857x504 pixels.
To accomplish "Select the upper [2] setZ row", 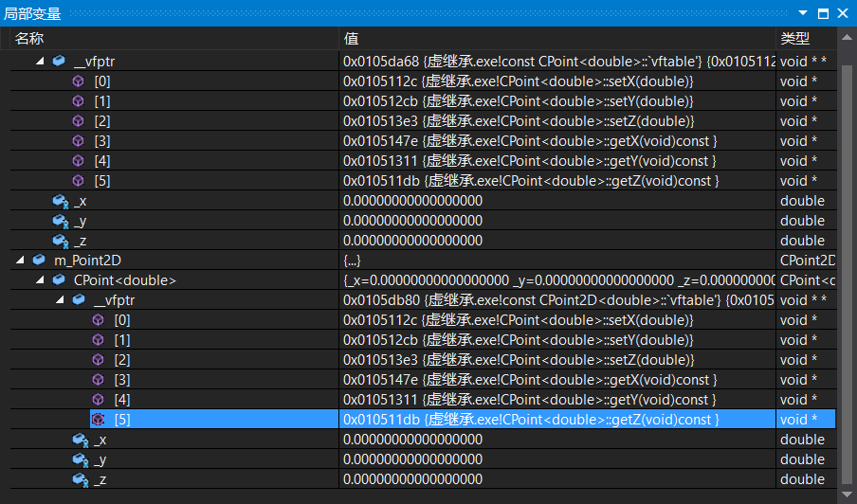I will click(x=424, y=121).
